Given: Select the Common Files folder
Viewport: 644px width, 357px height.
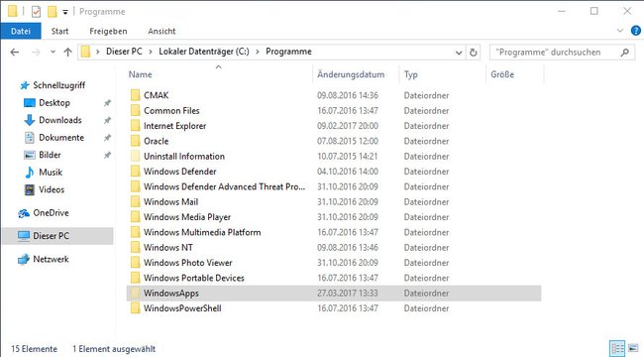Looking at the screenshot, I should click(171, 111).
